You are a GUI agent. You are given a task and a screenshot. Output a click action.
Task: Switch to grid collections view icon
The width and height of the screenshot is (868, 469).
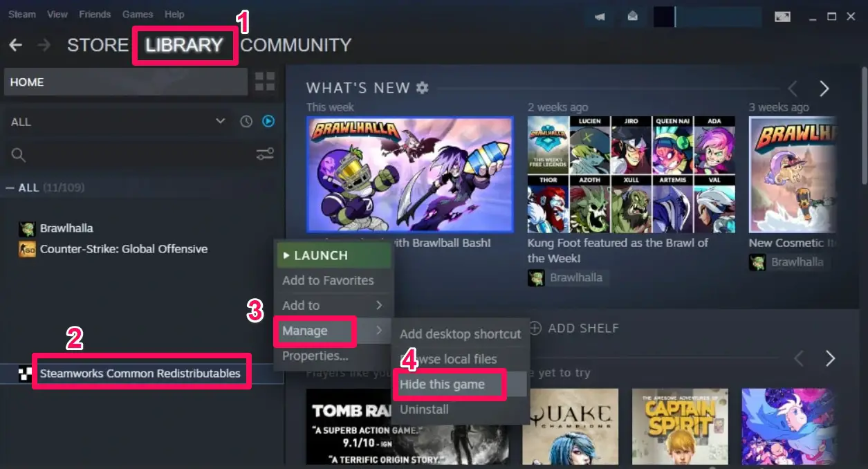coord(265,82)
